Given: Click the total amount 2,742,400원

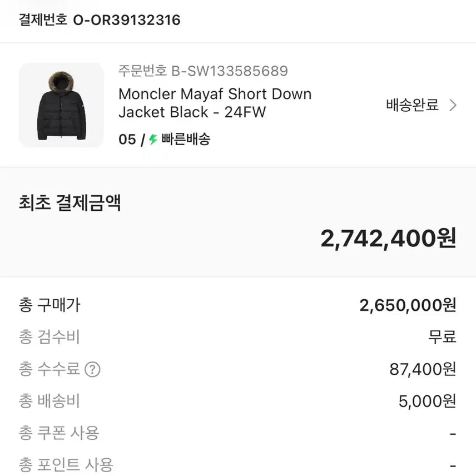Looking at the screenshot, I should (x=389, y=238).
